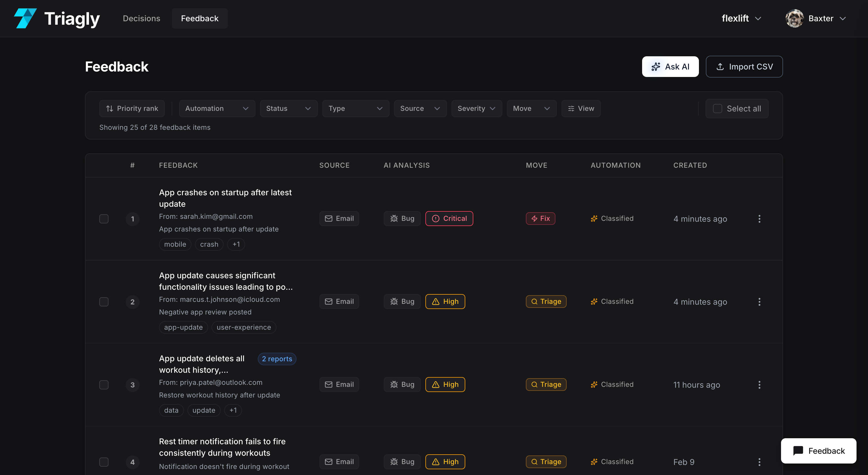Open the Severity filter dropdown
The height and width of the screenshot is (475, 868).
pos(476,109)
